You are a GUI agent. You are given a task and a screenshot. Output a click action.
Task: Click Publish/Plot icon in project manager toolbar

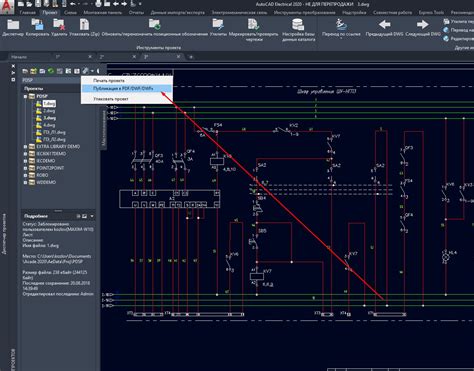click(86, 71)
